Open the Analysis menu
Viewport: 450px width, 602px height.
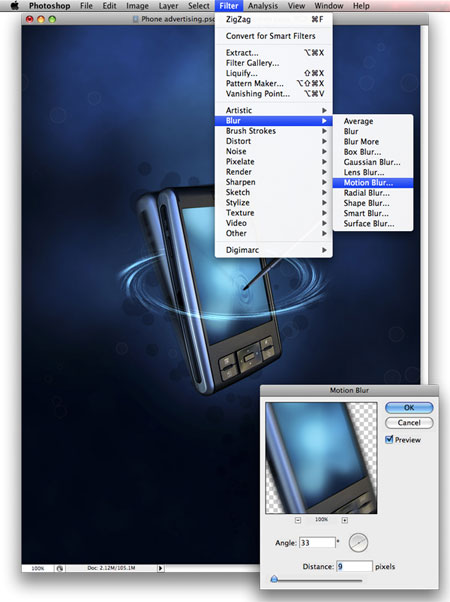pos(263,6)
